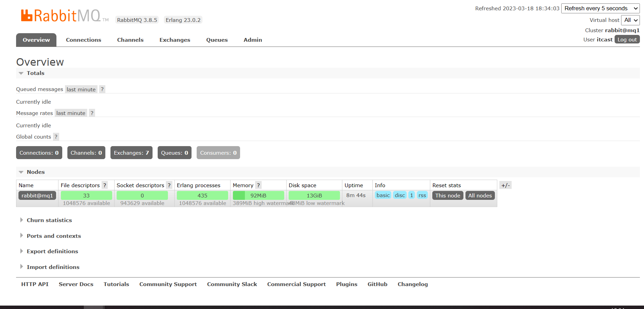Click the Erlang 23.0.2 version badge
The image size is (644, 309).
pos(183,20)
